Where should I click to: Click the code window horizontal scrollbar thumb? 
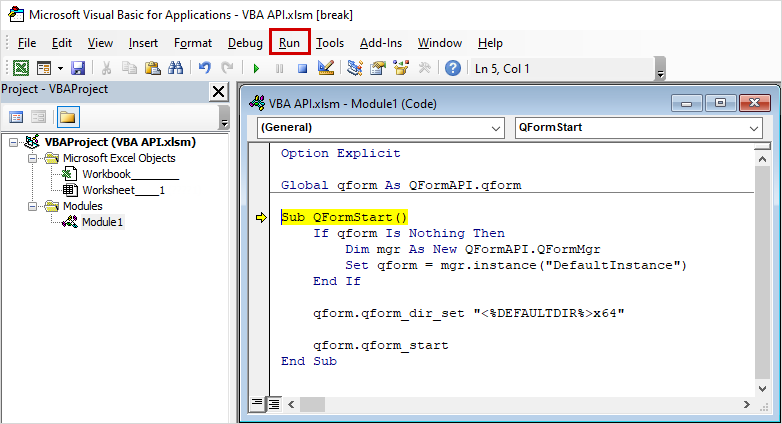pyautogui.click(x=313, y=403)
